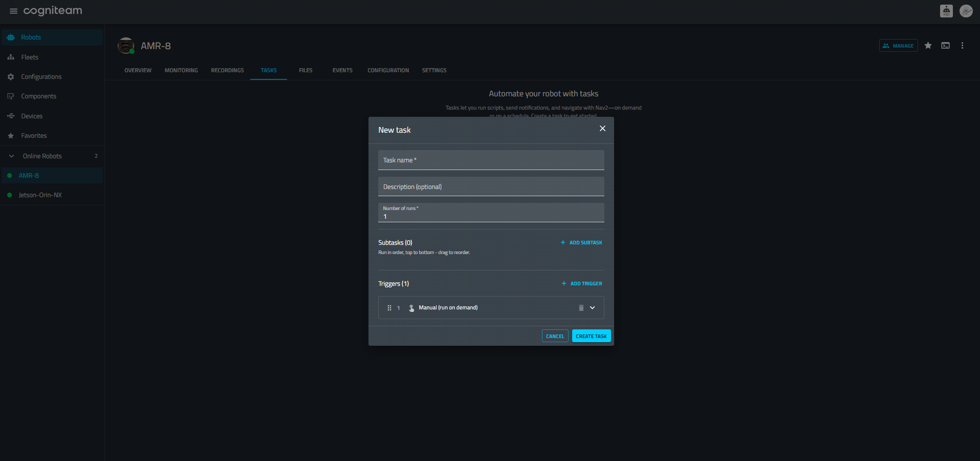Open Devices in the sidebar

pos(52,116)
